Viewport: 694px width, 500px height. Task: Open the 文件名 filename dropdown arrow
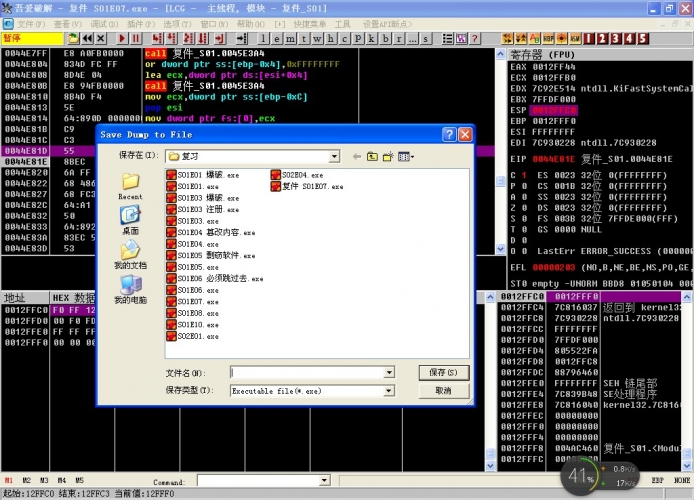(x=388, y=372)
